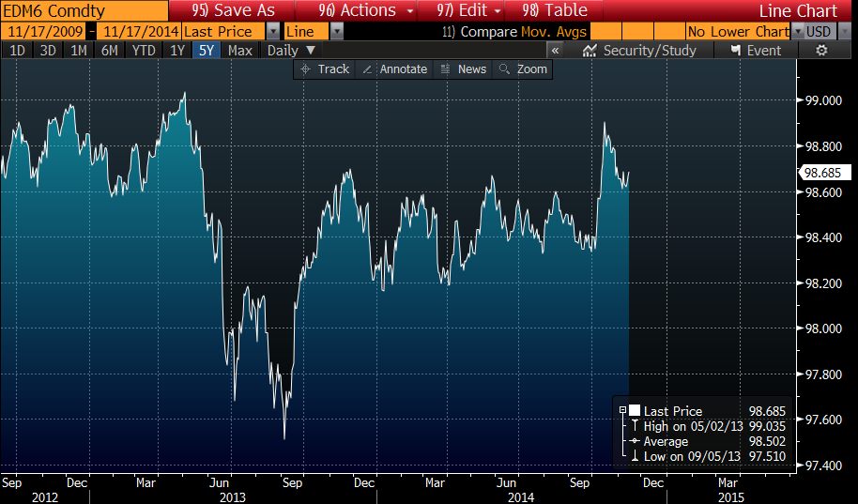Open the Security/Study panel
The image size is (858, 504).
pyautogui.click(x=639, y=51)
